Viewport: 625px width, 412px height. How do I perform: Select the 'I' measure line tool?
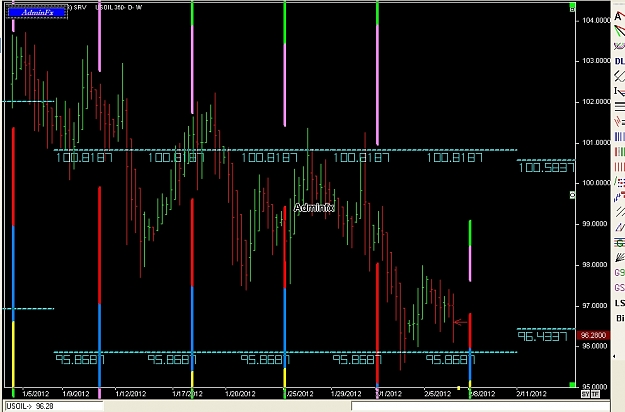coord(619,91)
